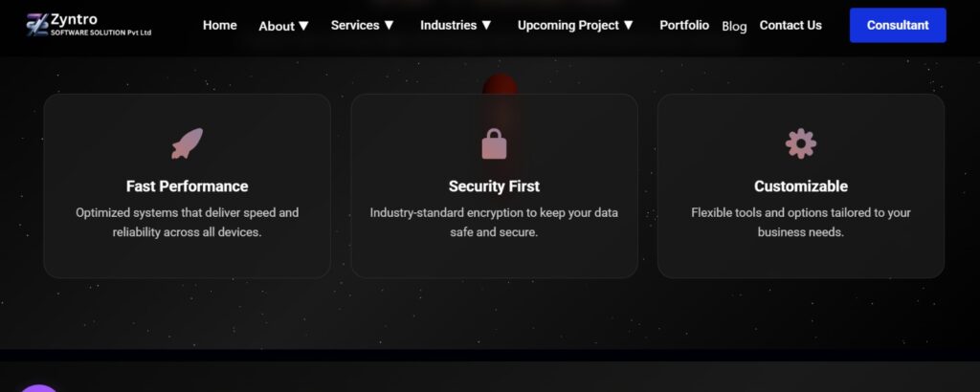Click the padlock icon above Security First
This screenshot has width=980, height=392.
(x=494, y=143)
